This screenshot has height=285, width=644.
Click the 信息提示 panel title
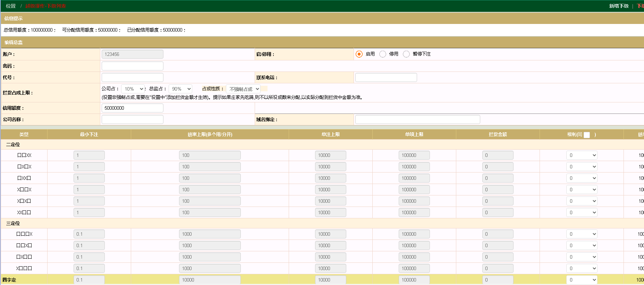(14, 18)
